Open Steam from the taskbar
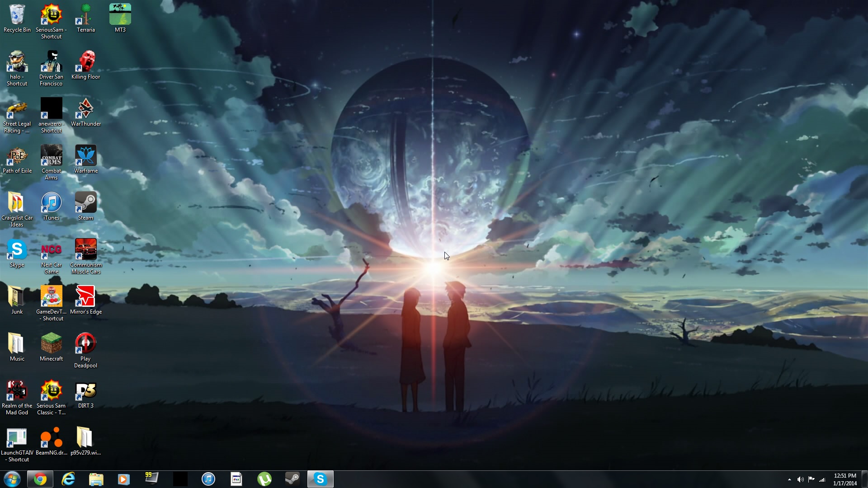This screenshot has width=868, height=488. pos(292,479)
